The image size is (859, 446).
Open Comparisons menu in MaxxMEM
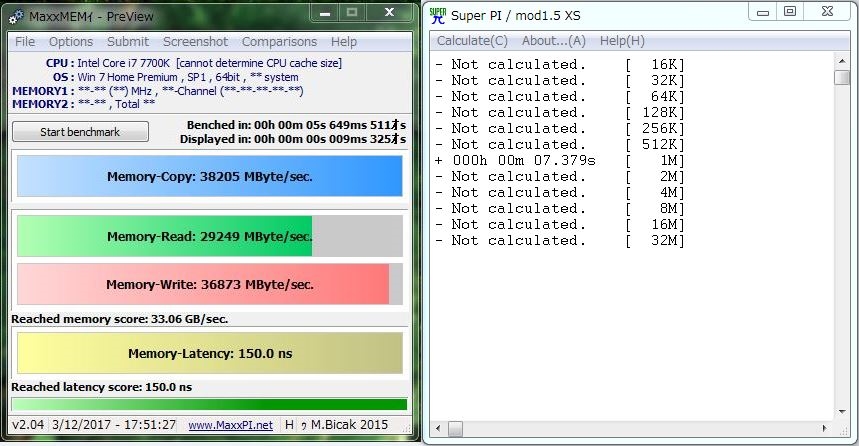pos(279,42)
